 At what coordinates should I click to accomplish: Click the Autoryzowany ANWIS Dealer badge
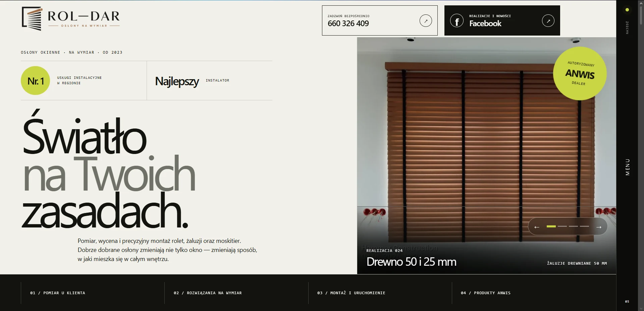580,73
